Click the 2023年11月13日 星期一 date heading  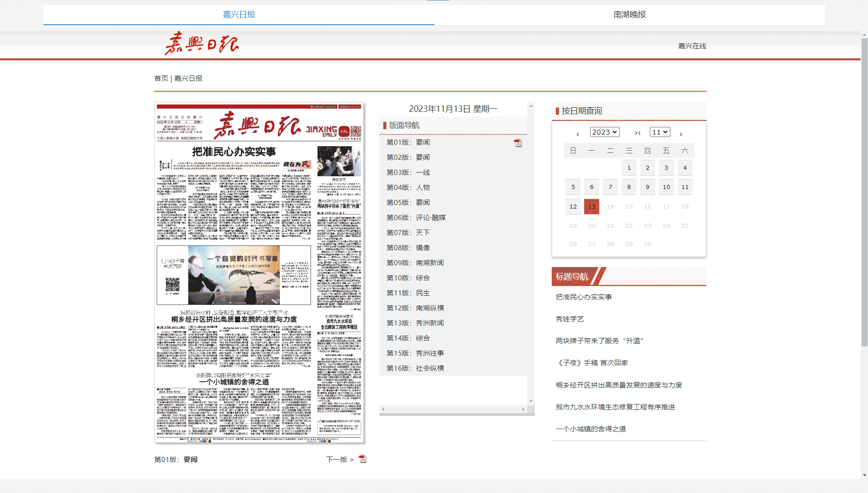(x=453, y=109)
